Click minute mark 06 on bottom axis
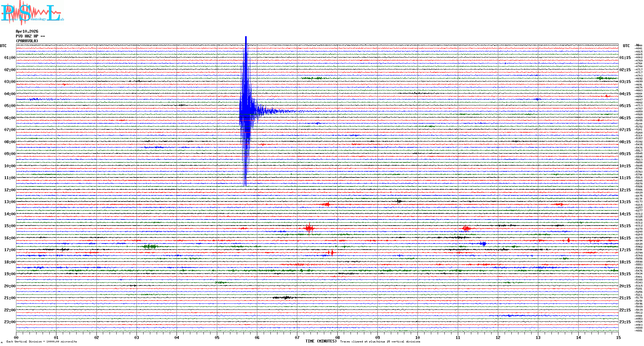 (257, 337)
